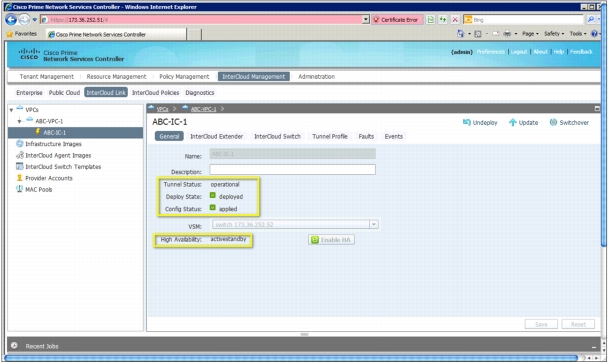Click Provider Accounts tree icon

click(x=19, y=178)
